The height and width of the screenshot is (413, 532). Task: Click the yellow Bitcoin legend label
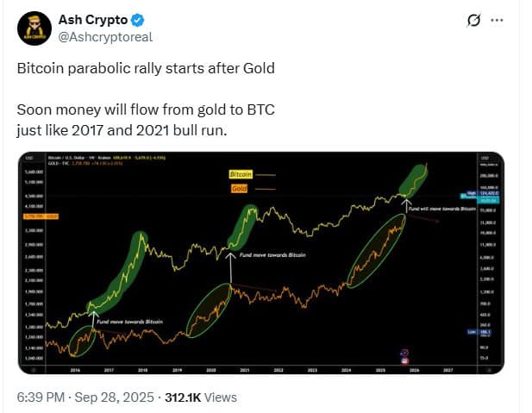click(x=240, y=174)
